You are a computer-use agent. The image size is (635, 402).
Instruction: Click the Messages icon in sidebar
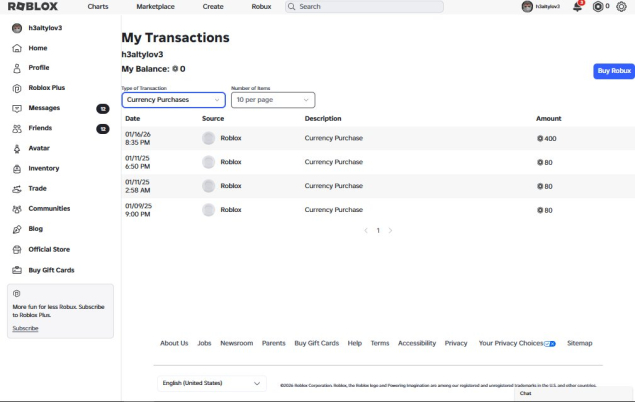[17, 108]
